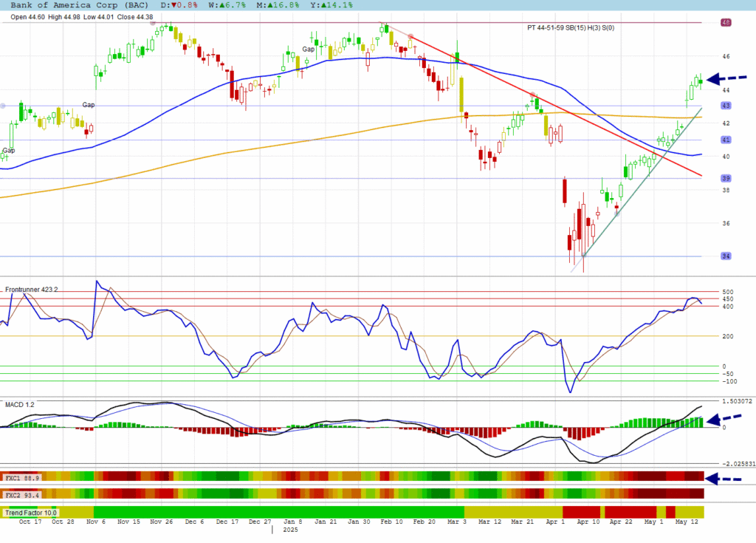
Task: Click the blue 41 price level marker
Action: 726,140
